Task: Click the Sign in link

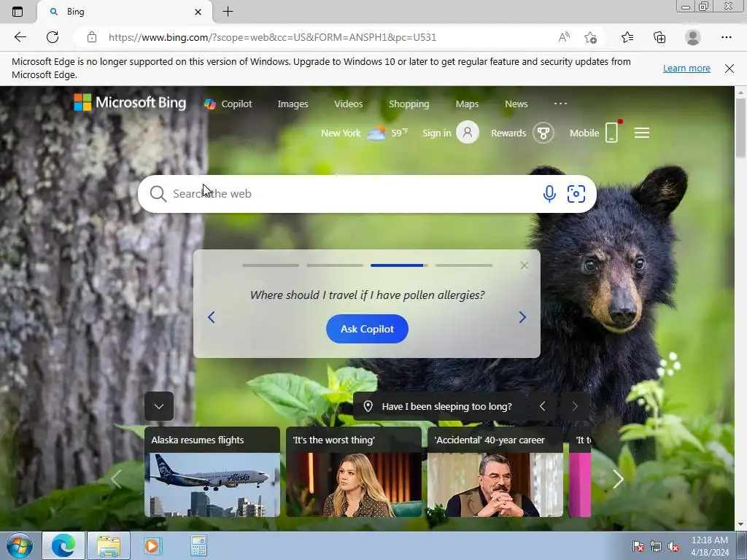Action: (436, 133)
